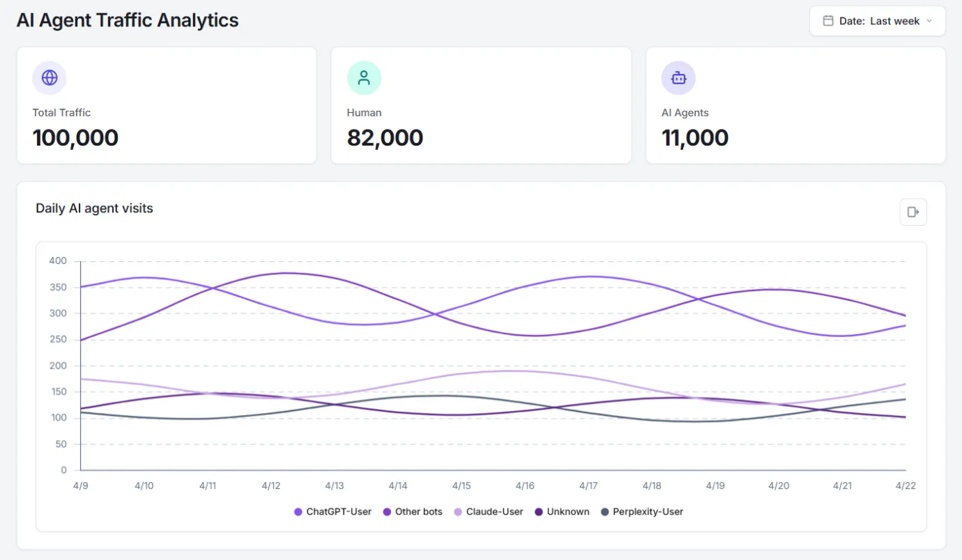962x560 pixels.
Task: Click the 250 y-axis label
Action: pos(58,340)
